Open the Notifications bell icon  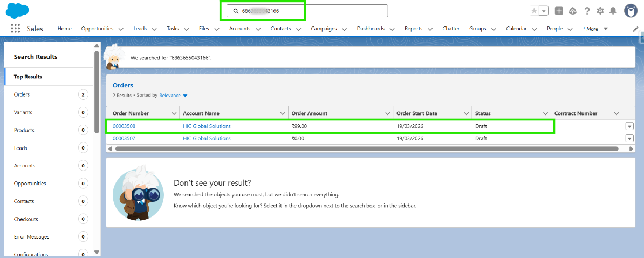coord(613,11)
